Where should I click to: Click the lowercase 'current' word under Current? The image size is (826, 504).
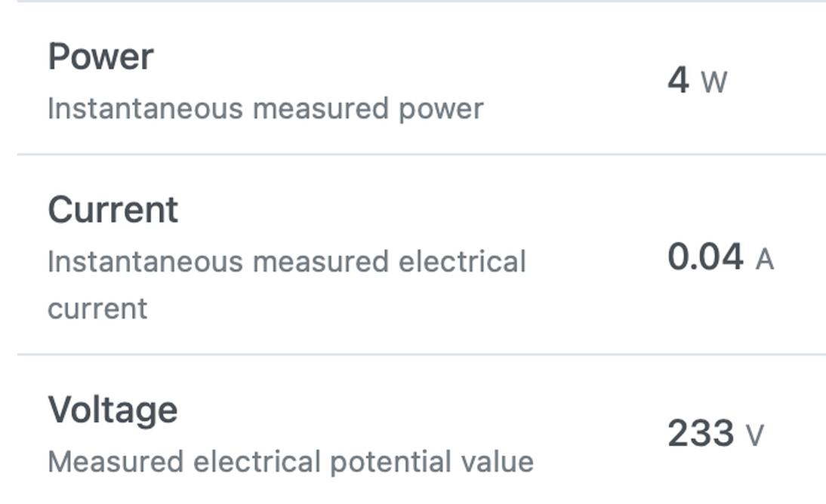click(97, 309)
